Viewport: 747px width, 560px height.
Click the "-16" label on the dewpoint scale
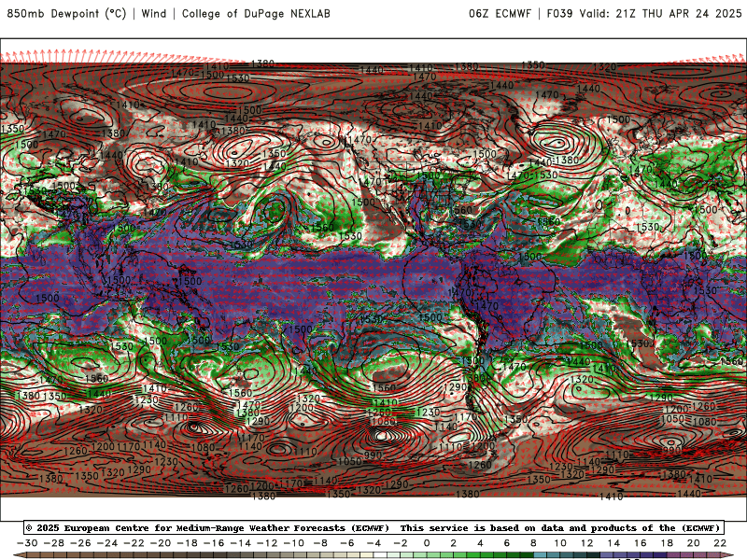pos(214,543)
